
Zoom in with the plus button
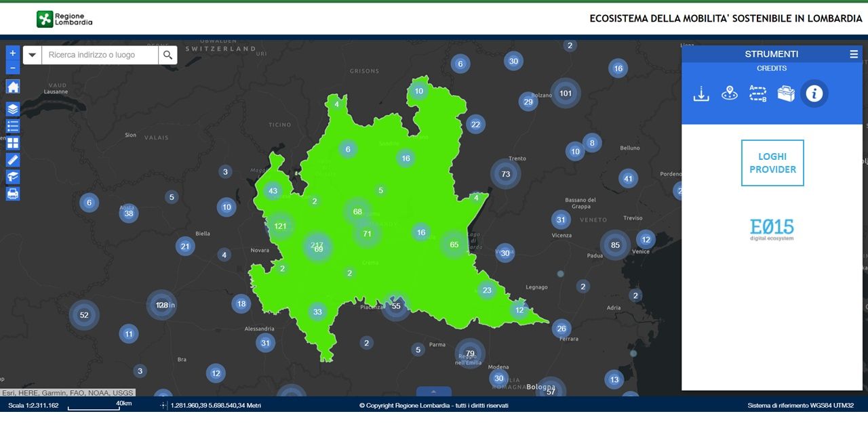click(13, 53)
